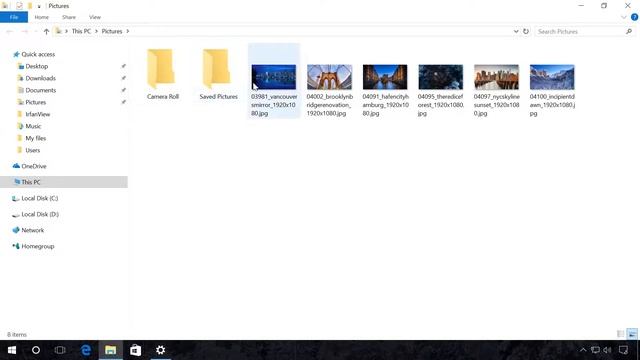
Task: Select Network in the navigation pane
Action: [x=33, y=230]
